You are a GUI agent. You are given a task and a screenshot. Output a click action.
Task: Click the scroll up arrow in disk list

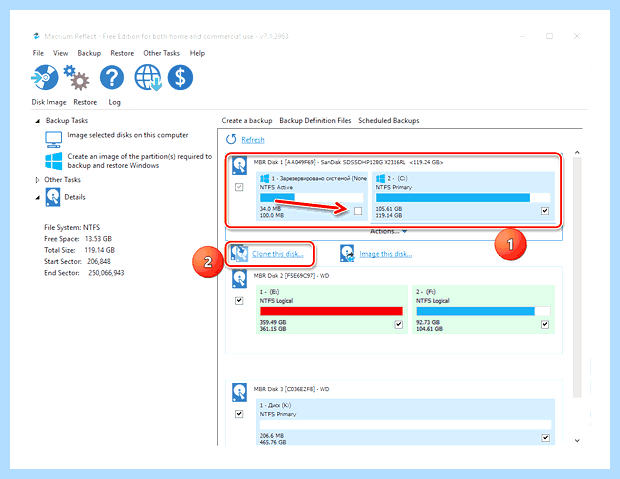[x=577, y=152]
